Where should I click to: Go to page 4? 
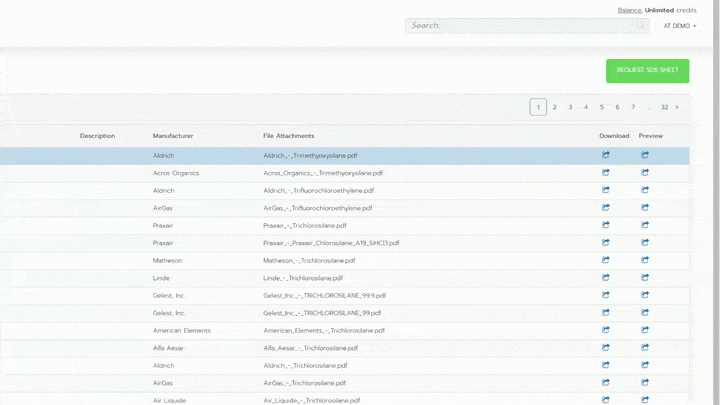point(586,107)
